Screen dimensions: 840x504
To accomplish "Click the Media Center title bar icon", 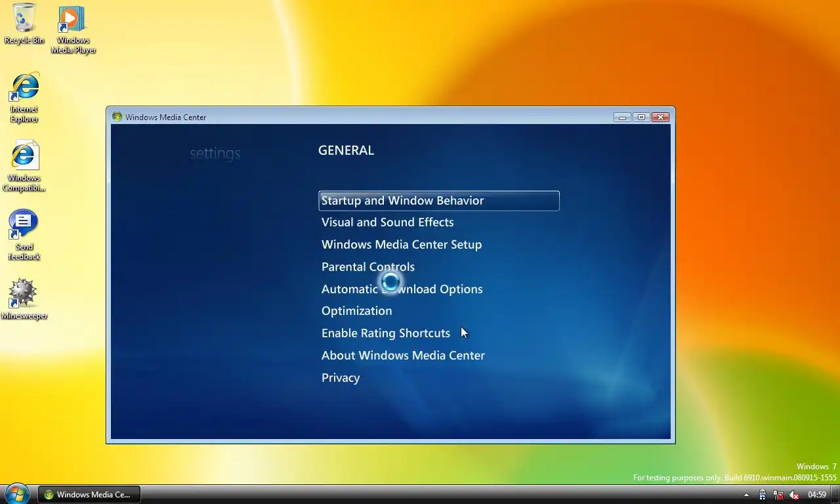I will (x=117, y=117).
